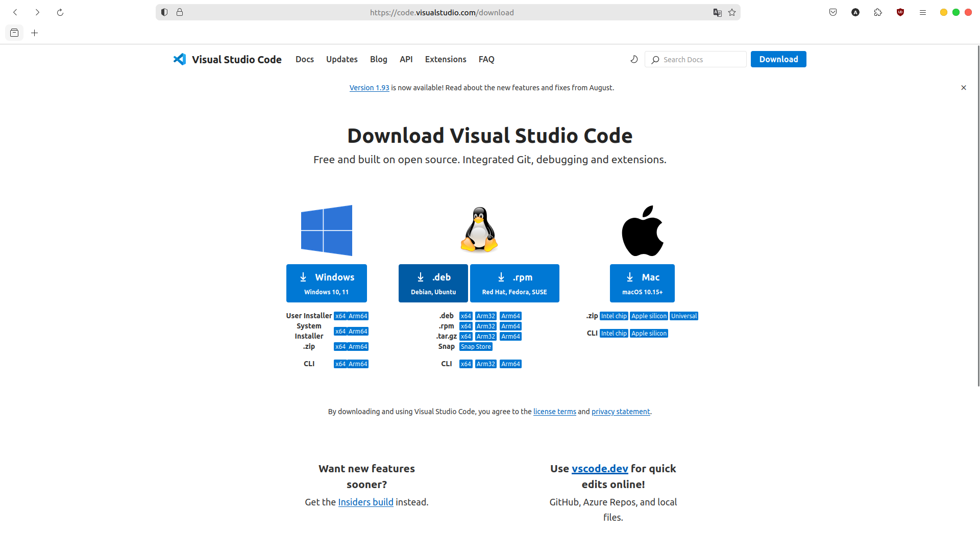
Task: Select x64 for Linux .deb row
Action: 466,316
